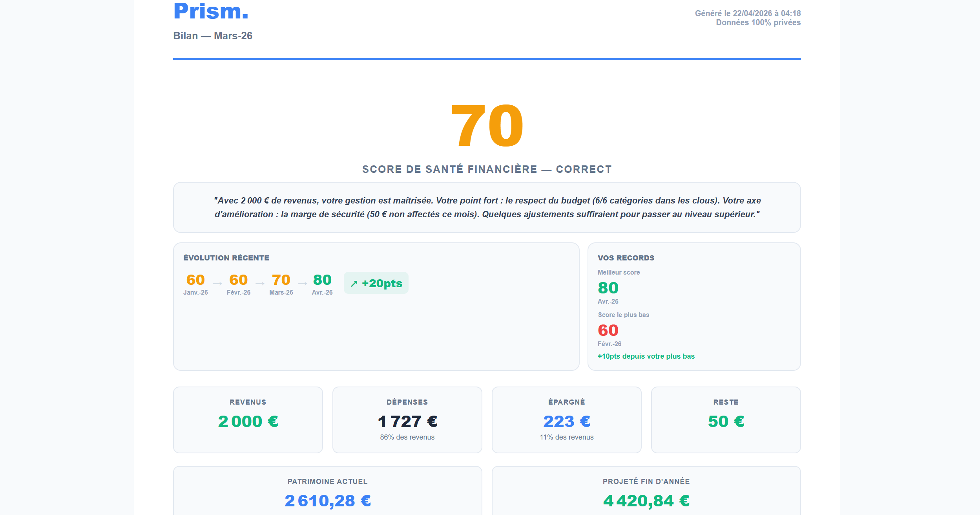Click the 'Meilleur score' label
This screenshot has height=515, width=980.
click(x=619, y=272)
